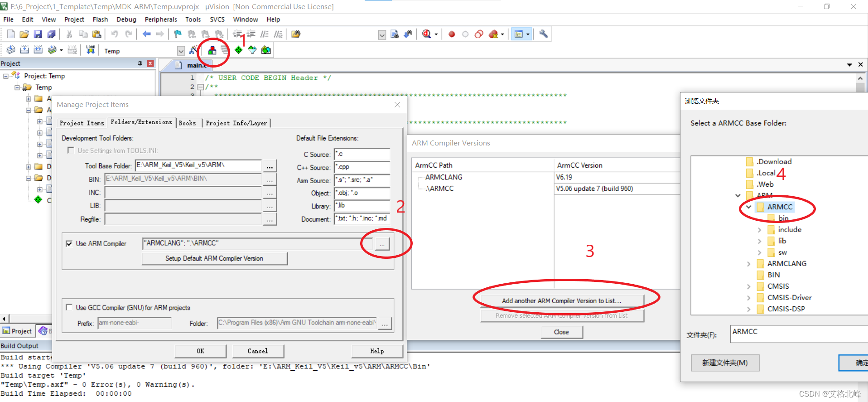Open the Peripherals menu

coord(161,19)
